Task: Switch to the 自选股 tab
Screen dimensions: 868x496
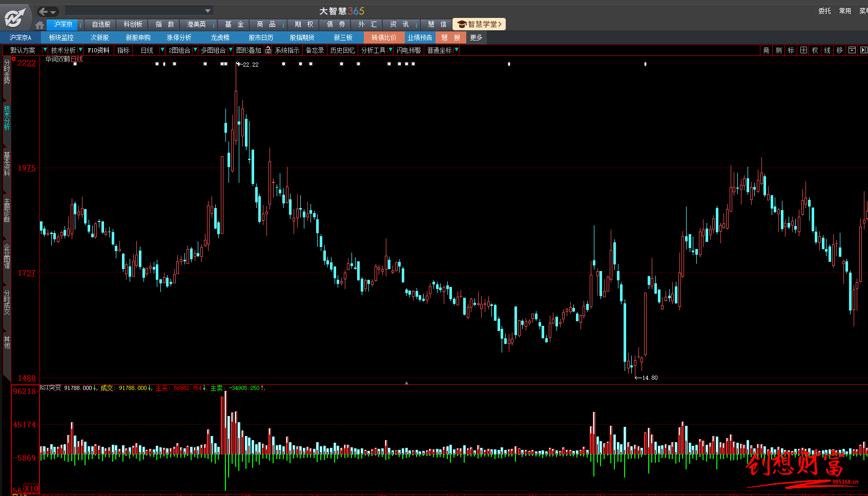Action: [101, 25]
